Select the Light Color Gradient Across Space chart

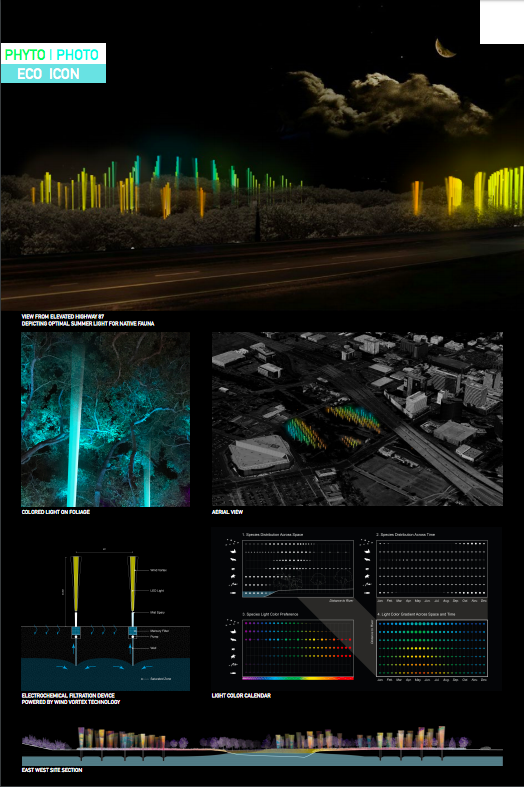point(432,648)
